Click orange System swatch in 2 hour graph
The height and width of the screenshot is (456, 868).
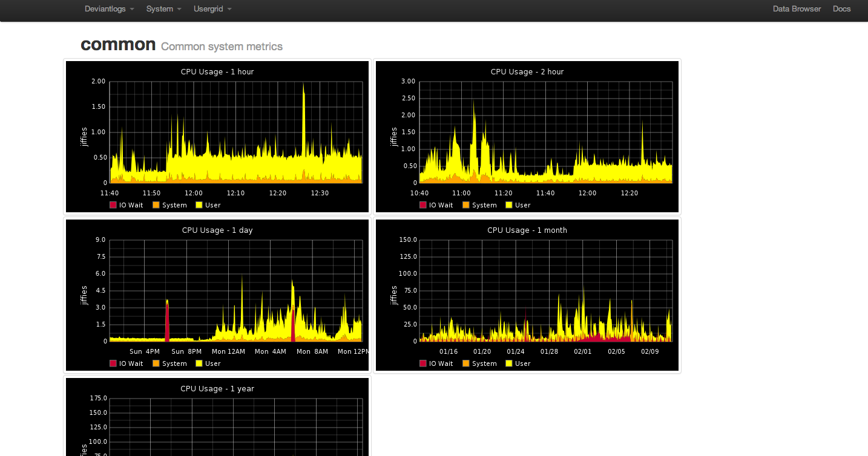coord(466,205)
